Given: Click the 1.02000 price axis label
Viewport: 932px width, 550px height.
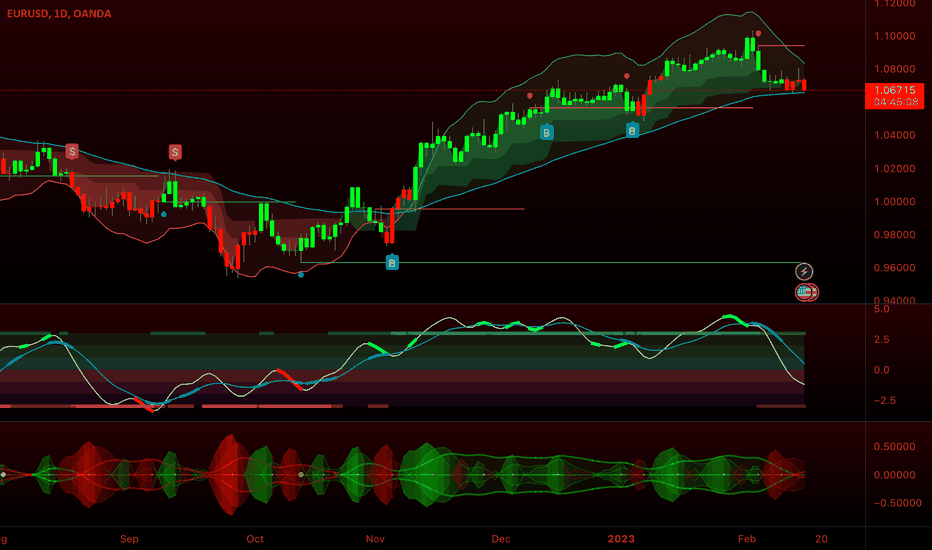Looking at the screenshot, I should (895, 168).
